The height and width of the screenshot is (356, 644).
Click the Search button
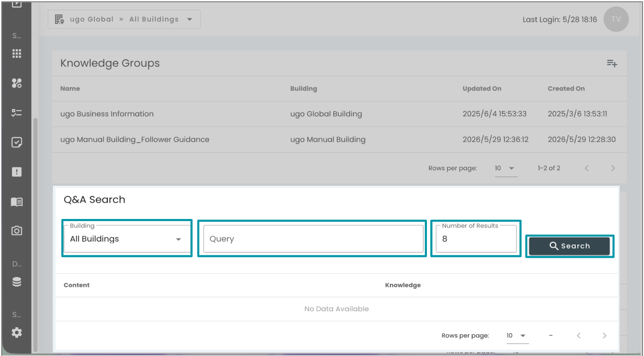click(569, 246)
